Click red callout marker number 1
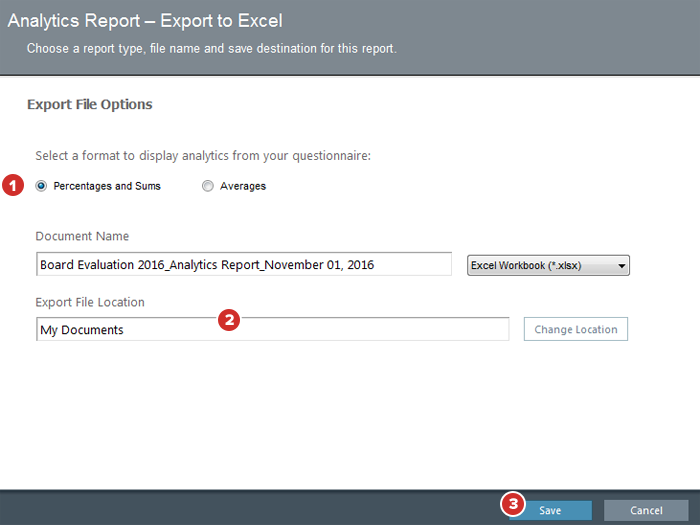Screen dimensions: 700x525 click(x=13, y=186)
